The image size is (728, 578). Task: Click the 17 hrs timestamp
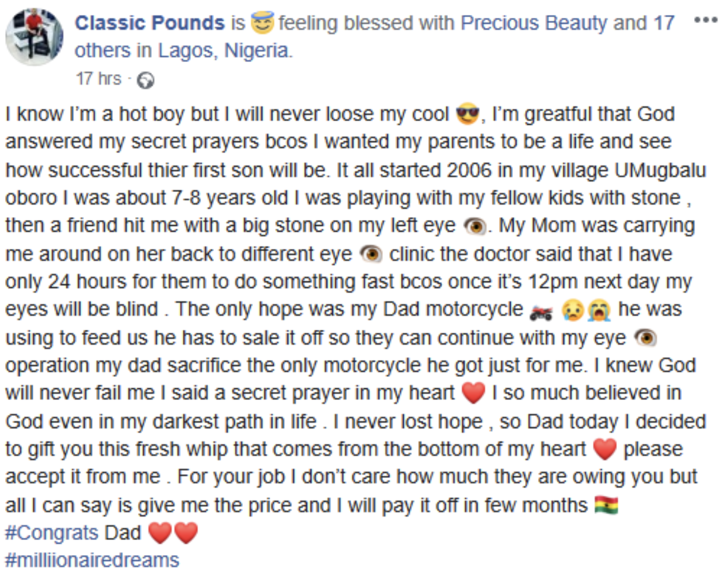coord(98,79)
